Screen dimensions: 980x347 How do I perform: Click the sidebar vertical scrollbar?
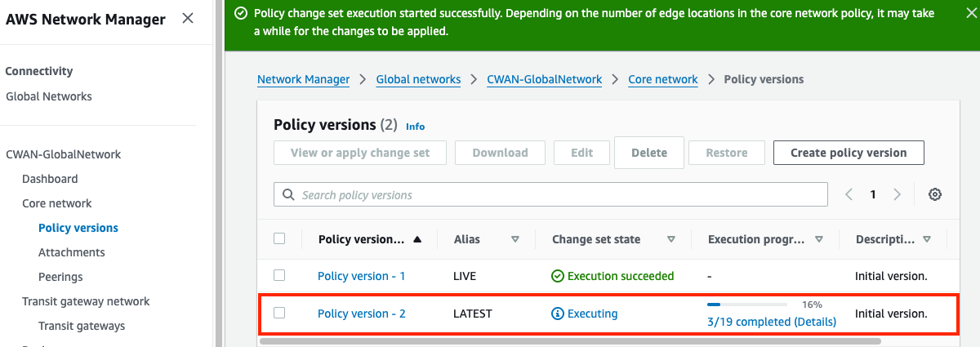(218, 173)
